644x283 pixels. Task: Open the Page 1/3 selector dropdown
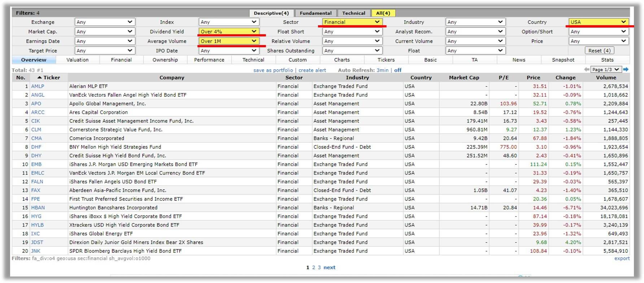point(606,70)
